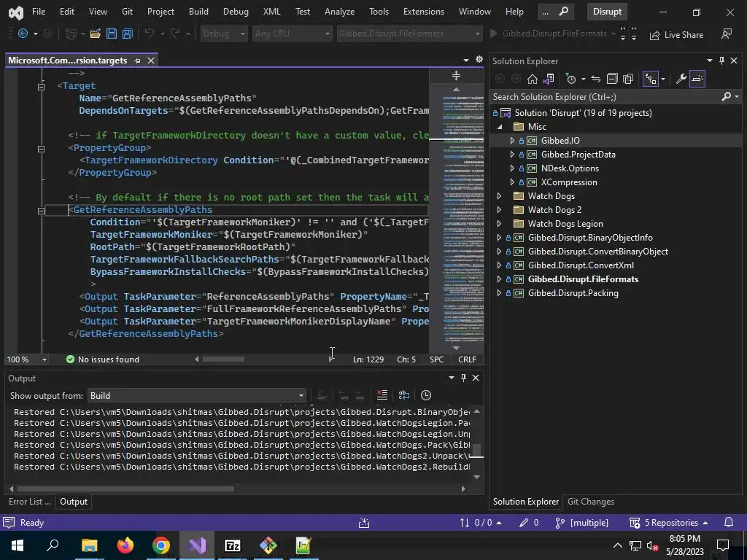Open Firefox from the Windows taskbar

(125, 545)
